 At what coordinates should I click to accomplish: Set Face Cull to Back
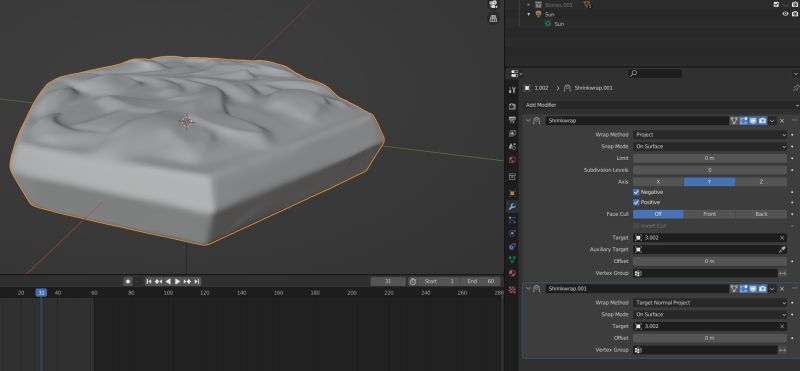pos(761,214)
